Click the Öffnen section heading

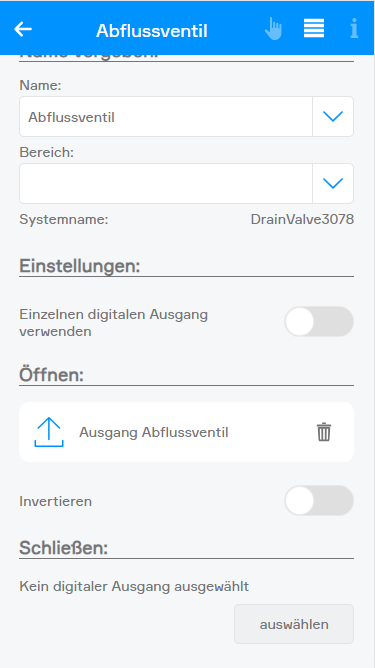coord(52,375)
